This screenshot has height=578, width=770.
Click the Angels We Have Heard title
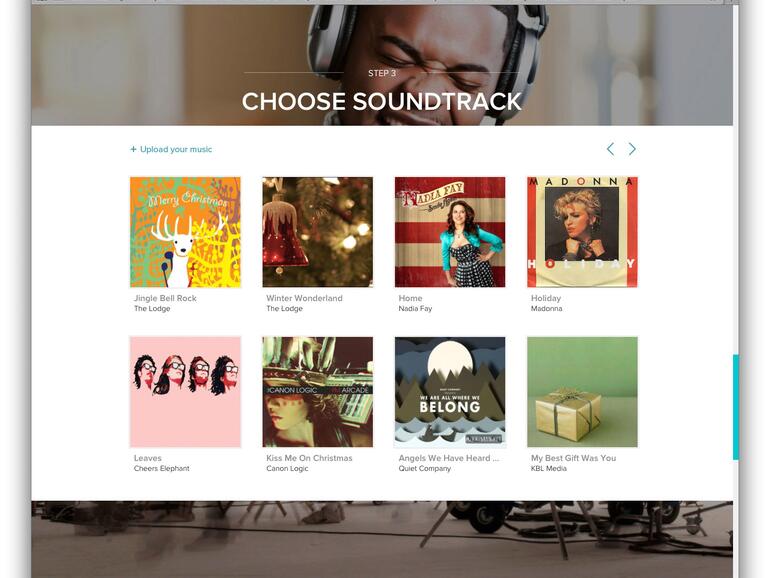[x=449, y=458]
